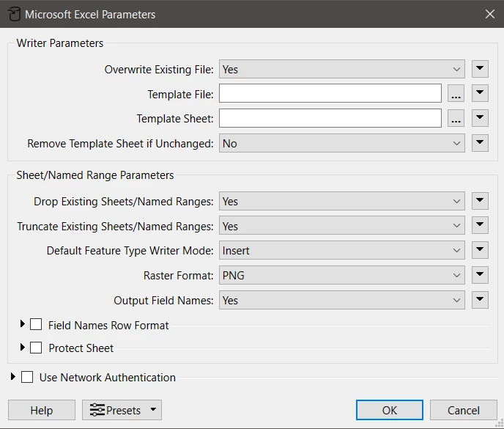Open the Default Feature Type Writer Mode dropdown
This screenshot has height=429, width=504.
click(341, 250)
